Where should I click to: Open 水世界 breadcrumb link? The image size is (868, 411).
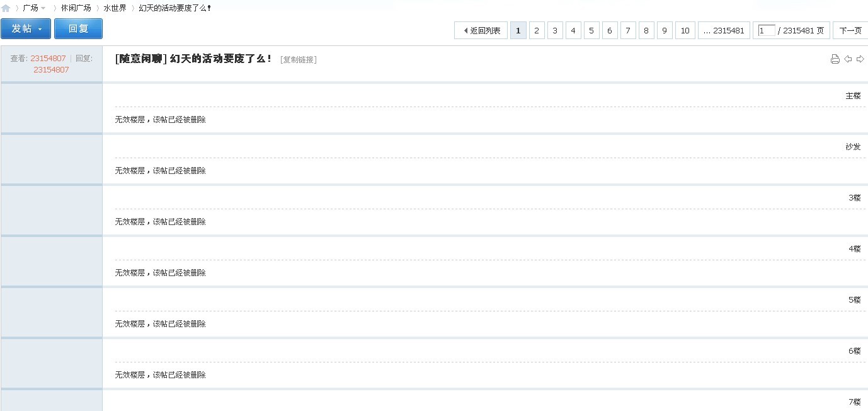[x=115, y=8]
